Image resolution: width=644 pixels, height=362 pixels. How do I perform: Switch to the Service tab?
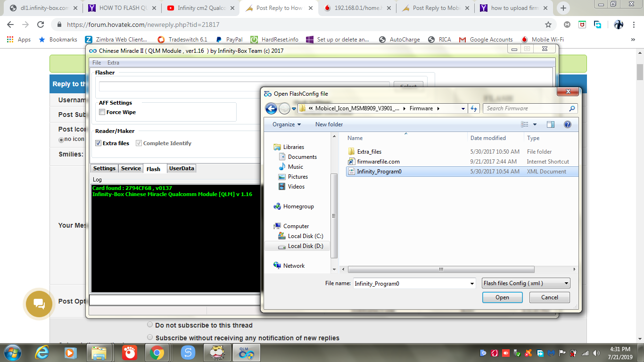[131, 168]
